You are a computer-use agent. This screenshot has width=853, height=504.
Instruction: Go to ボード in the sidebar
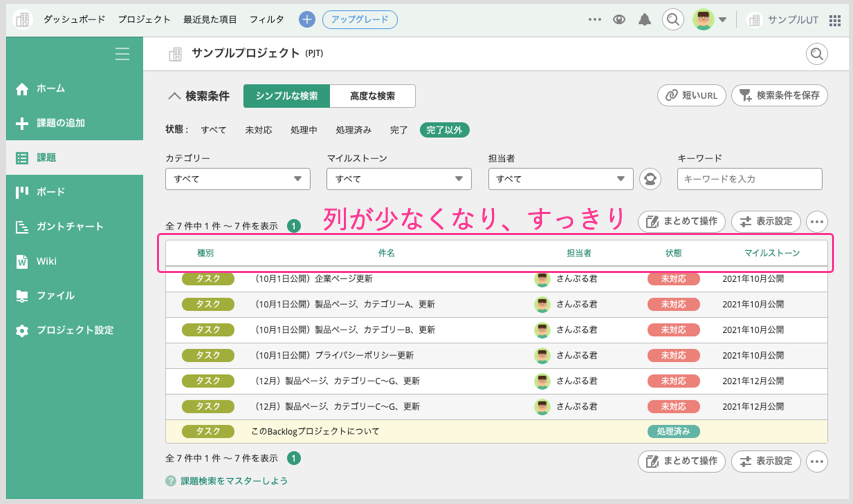click(50, 192)
